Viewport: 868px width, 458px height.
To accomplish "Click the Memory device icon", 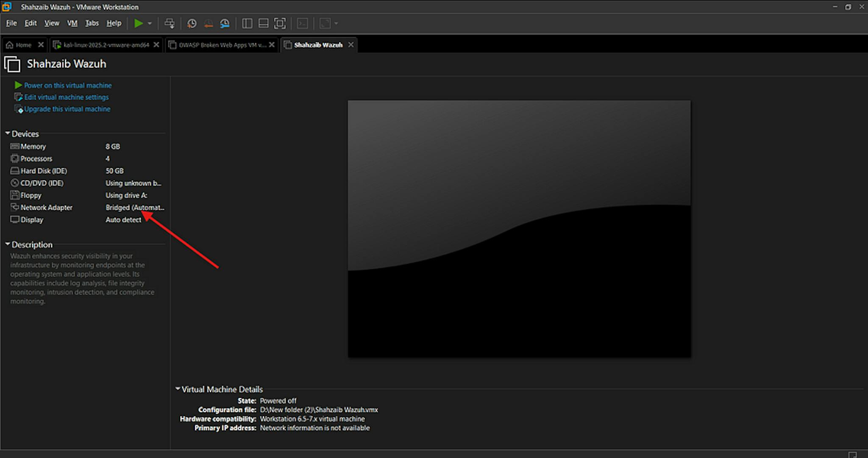I will pyautogui.click(x=15, y=146).
